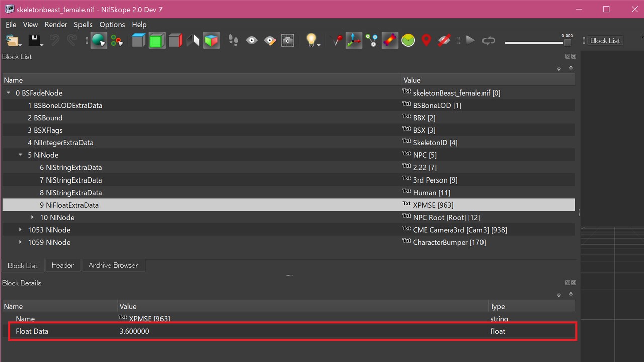The width and height of the screenshot is (644, 362).
Task: Open the View menu
Action: point(30,24)
